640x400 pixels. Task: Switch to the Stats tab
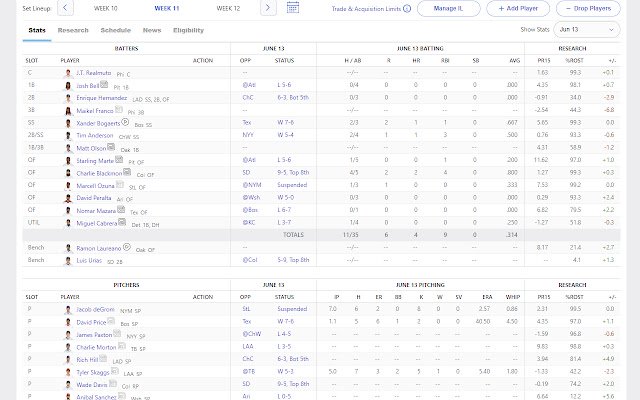coord(37,30)
